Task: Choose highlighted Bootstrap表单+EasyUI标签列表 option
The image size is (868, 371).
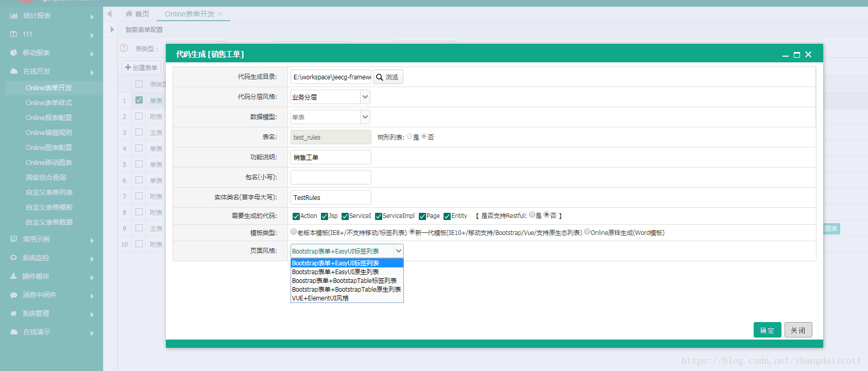Action: (347, 263)
